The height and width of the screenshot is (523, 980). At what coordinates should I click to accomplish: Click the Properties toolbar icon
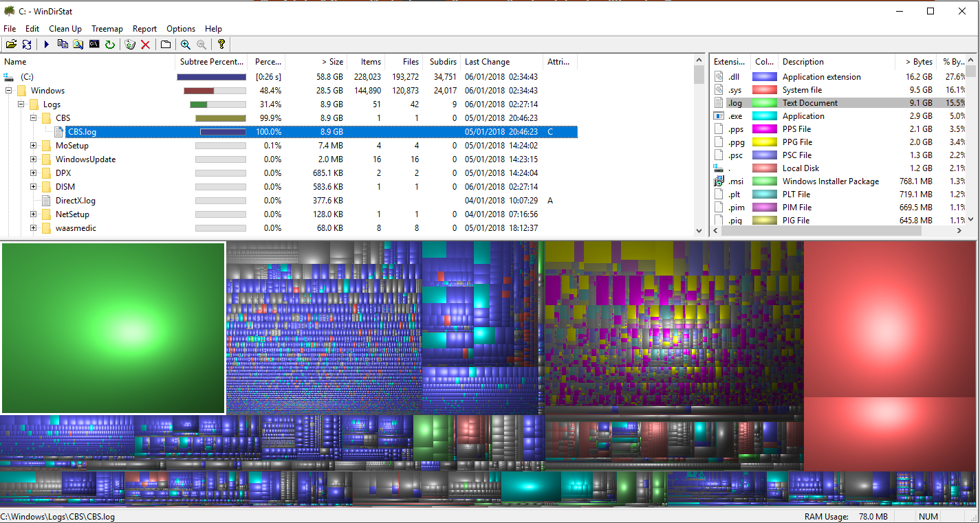click(165, 45)
